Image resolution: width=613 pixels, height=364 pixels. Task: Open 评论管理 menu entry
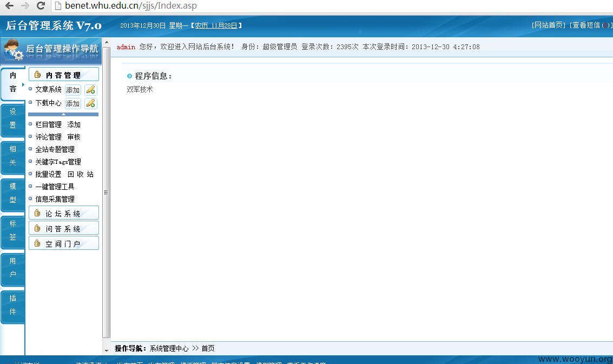pos(48,137)
